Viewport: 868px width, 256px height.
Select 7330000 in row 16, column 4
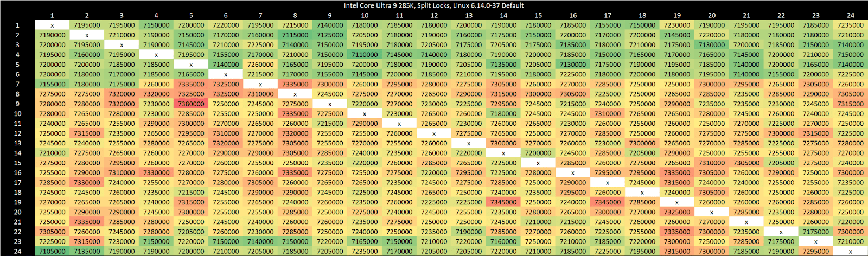[156, 172]
